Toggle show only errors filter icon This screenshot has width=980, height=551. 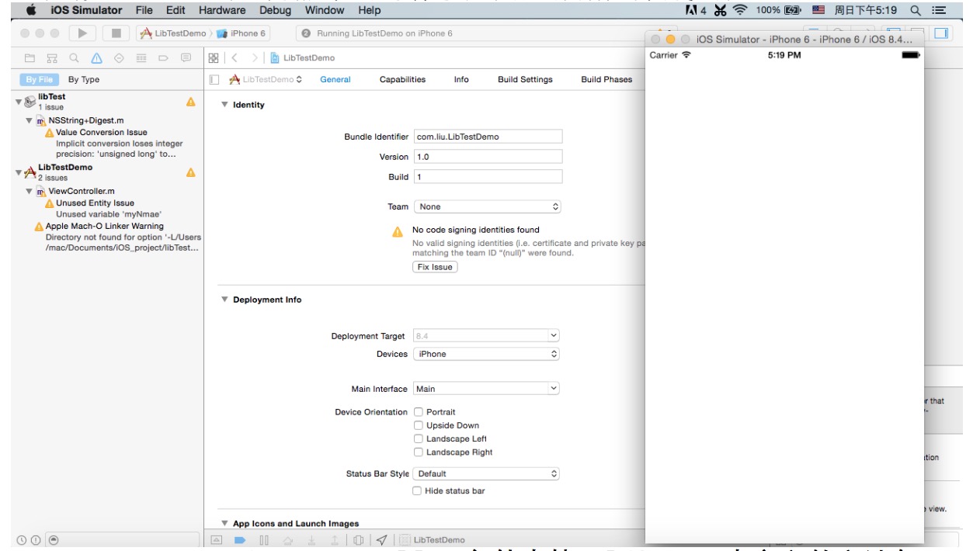click(x=36, y=540)
